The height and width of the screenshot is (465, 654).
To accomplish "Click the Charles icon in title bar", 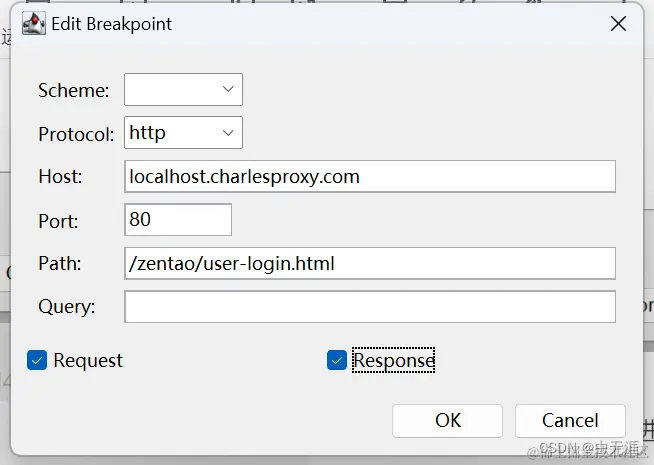I will (34, 23).
